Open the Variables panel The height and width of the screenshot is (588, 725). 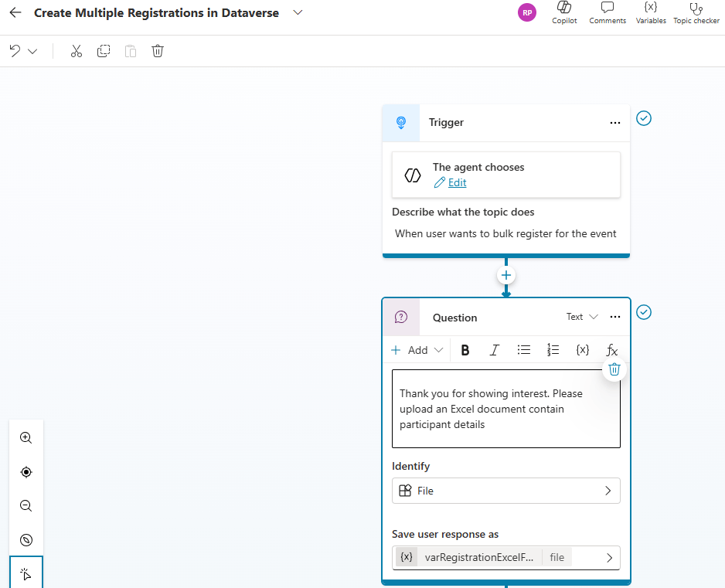tap(651, 12)
